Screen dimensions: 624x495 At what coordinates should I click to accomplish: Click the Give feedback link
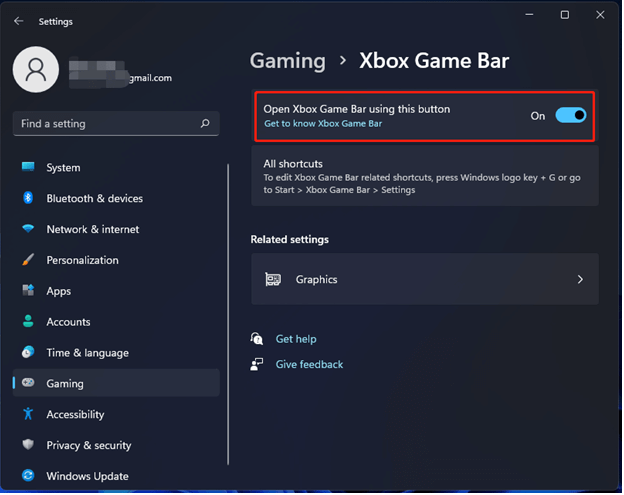click(309, 364)
